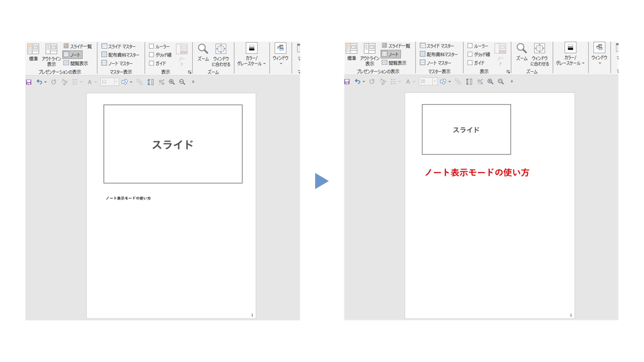Switch to スライド一覧 in right window
644x362 pixels.
click(x=396, y=46)
